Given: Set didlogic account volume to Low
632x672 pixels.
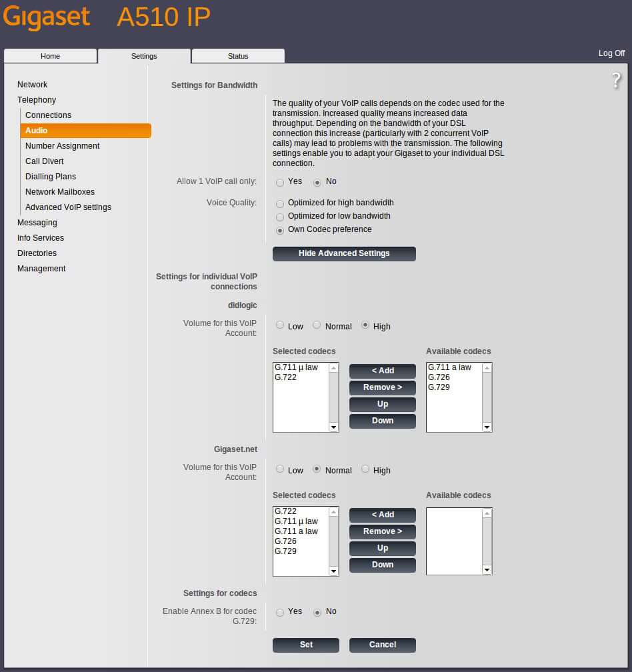Looking at the screenshot, I should point(280,325).
